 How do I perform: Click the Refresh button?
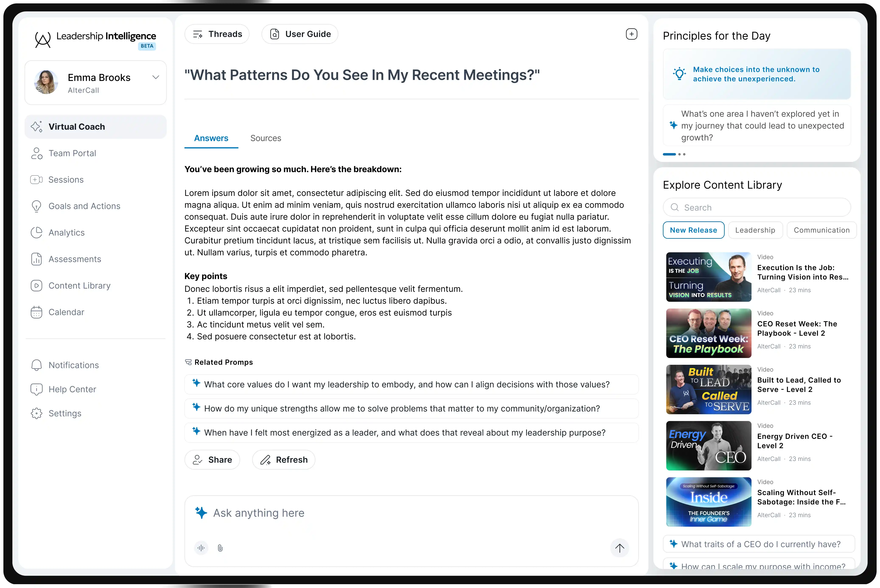[x=284, y=460]
